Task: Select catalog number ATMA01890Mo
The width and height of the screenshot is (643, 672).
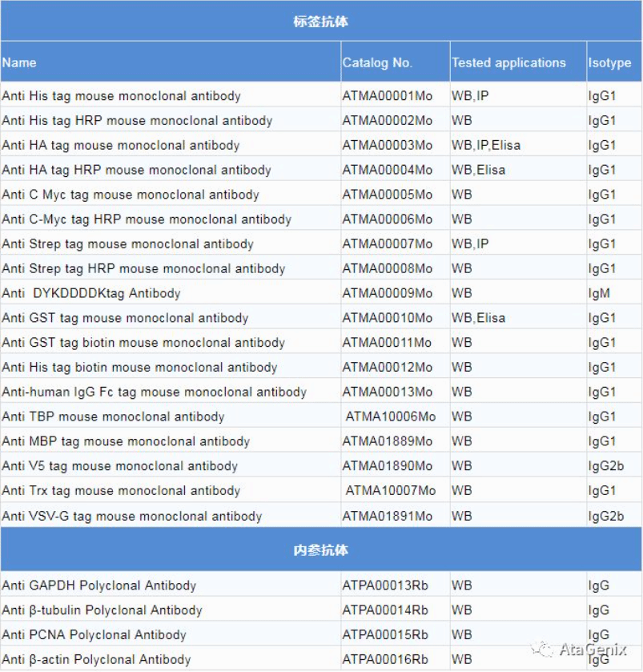Action: tap(388, 465)
